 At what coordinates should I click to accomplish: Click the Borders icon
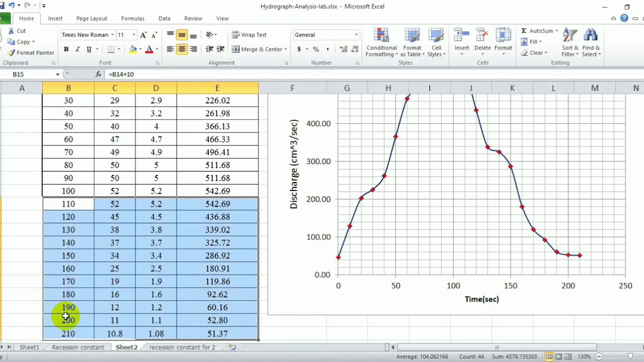point(111,49)
